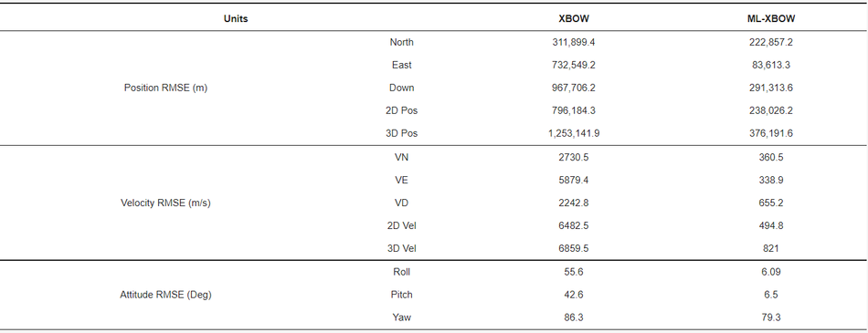The image size is (868, 333).
Task: Select the VN row label
Action: [401, 157]
